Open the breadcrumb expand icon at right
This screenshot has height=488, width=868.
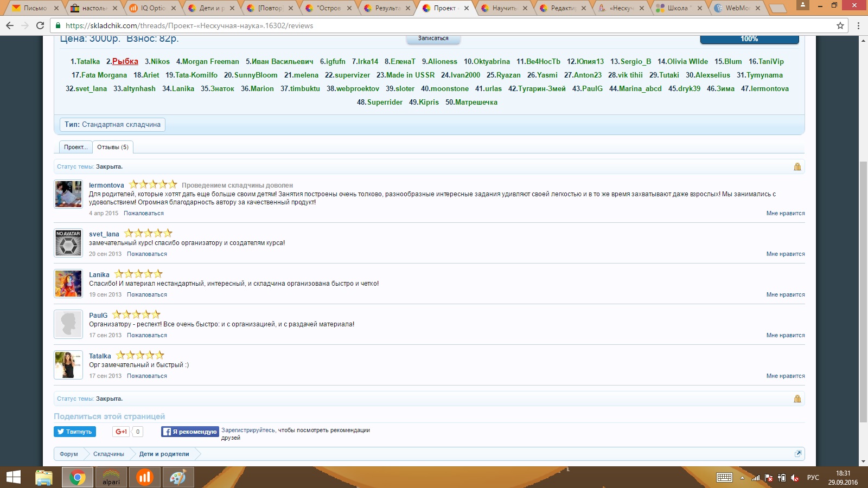(x=798, y=454)
